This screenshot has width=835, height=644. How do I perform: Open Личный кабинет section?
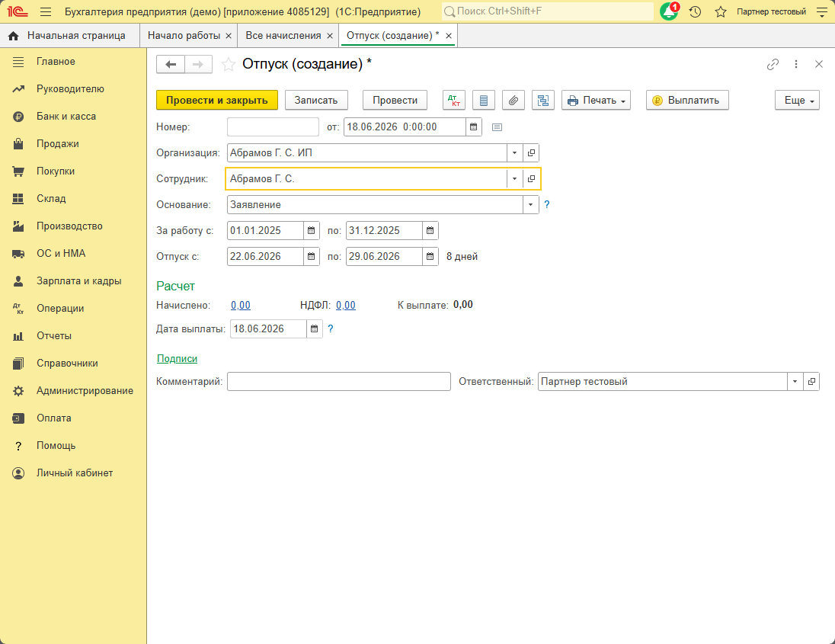point(73,473)
